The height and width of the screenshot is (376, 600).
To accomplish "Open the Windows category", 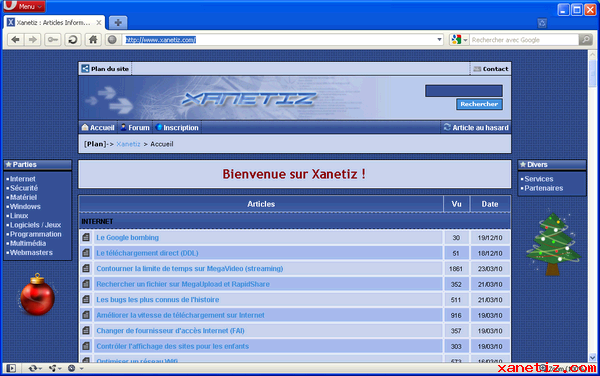I will pyautogui.click(x=25, y=207).
